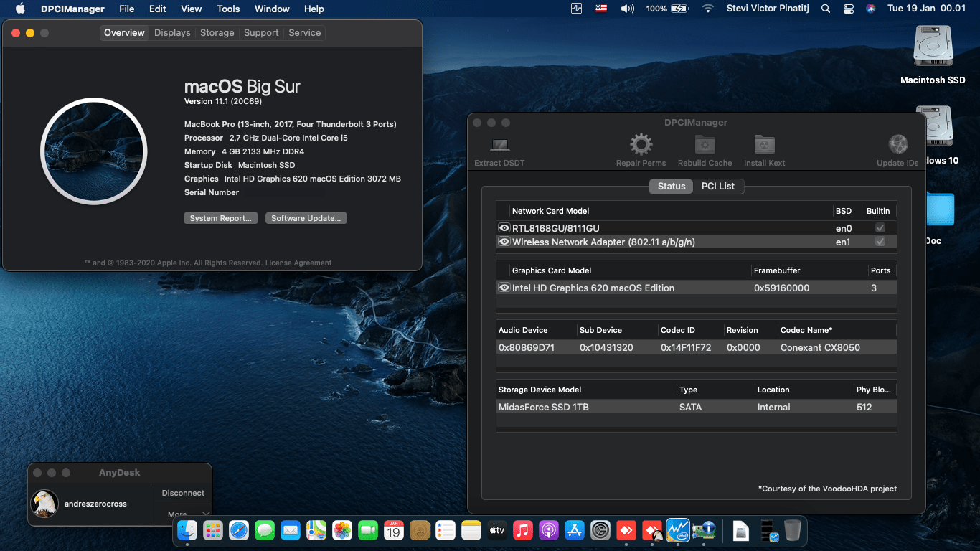Image resolution: width=980 pixels, height=551 pixels.
Task: Click the activity monitor menu bar icon
Action: point(577,9)
